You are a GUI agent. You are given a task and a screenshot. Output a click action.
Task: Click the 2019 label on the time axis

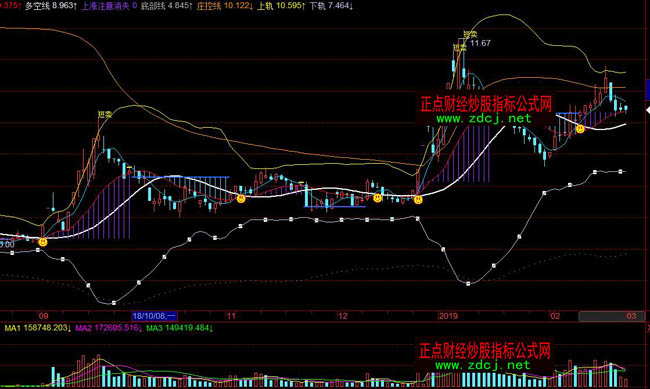coord(448,316)
